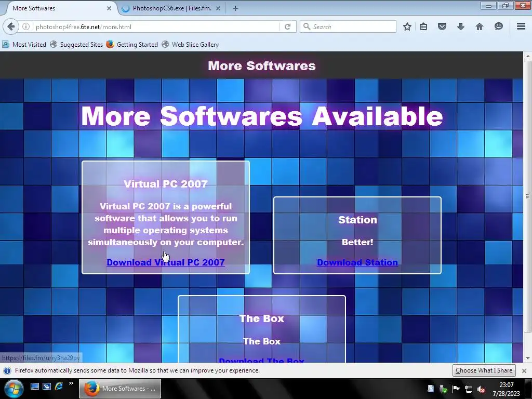The height and width of the screenshot is (399, 532).
Task: Switch to the PhotoshopCS6.exe Files.fm tab
Action: click(171, 8)
